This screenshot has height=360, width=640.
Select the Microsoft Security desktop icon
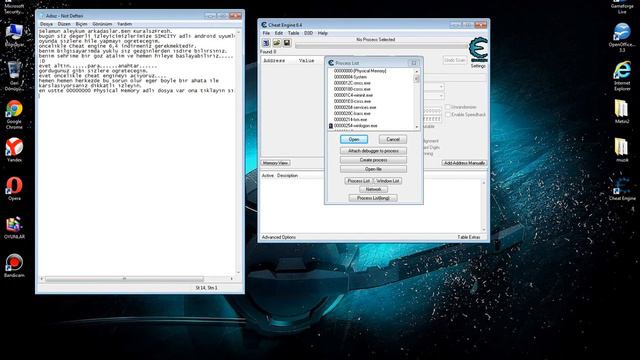[14, 7]
